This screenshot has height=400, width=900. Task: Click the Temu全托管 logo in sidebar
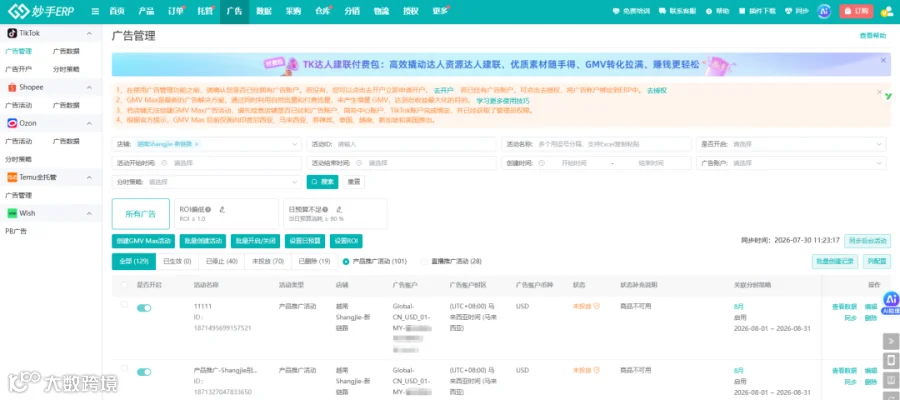click(11, 177)
